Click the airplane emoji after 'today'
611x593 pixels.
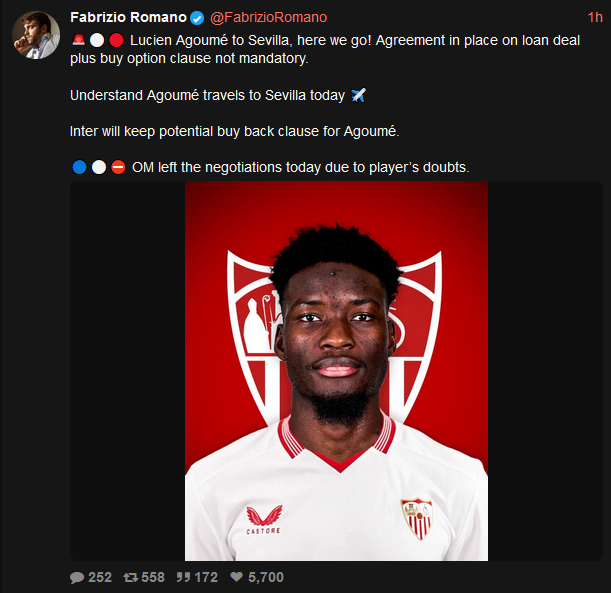tap(358, 95)
